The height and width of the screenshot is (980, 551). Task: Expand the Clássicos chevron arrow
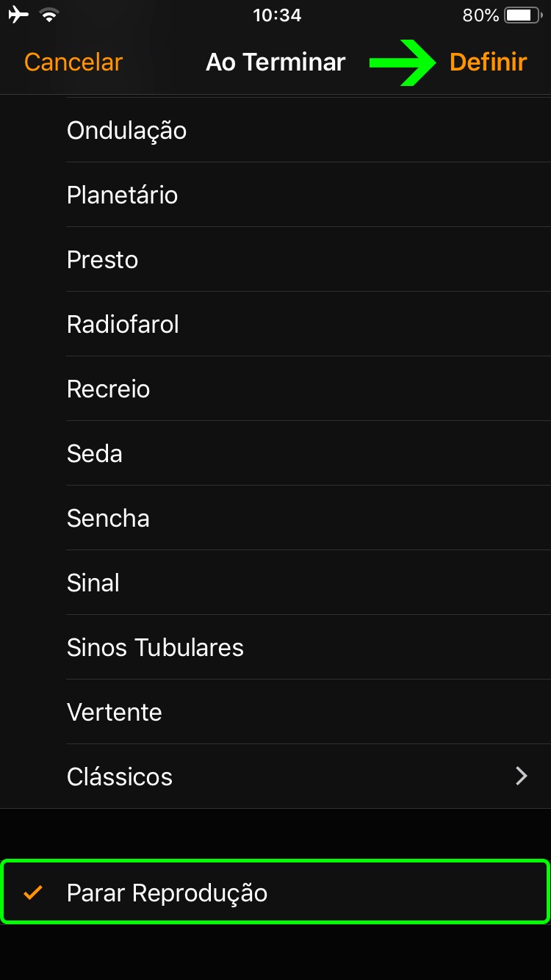pos(522,777)
